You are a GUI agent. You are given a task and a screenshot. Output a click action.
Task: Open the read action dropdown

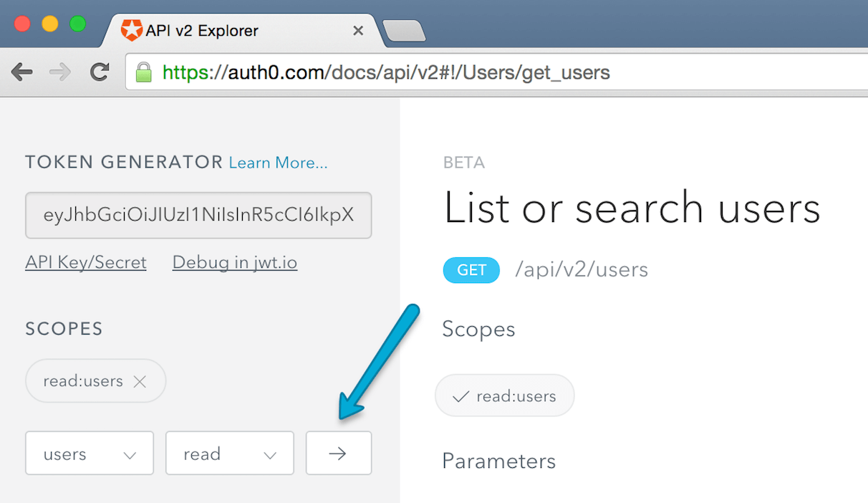click(230, 453)
